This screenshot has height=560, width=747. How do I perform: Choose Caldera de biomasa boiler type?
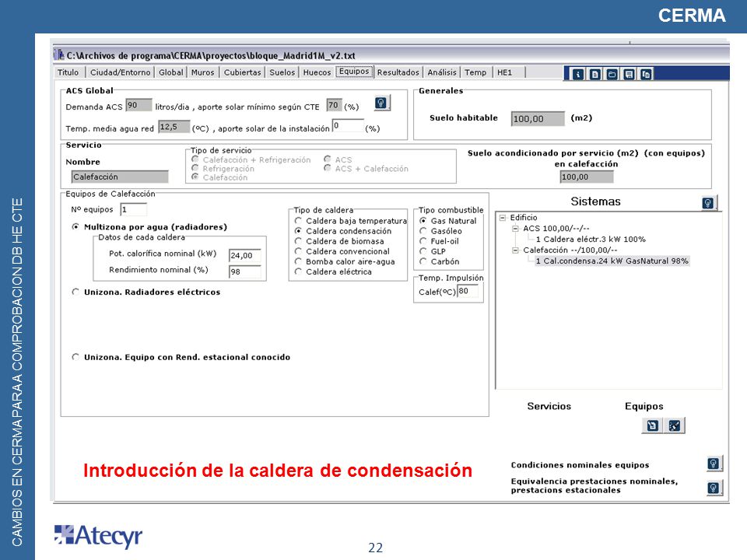coord(298,241)
